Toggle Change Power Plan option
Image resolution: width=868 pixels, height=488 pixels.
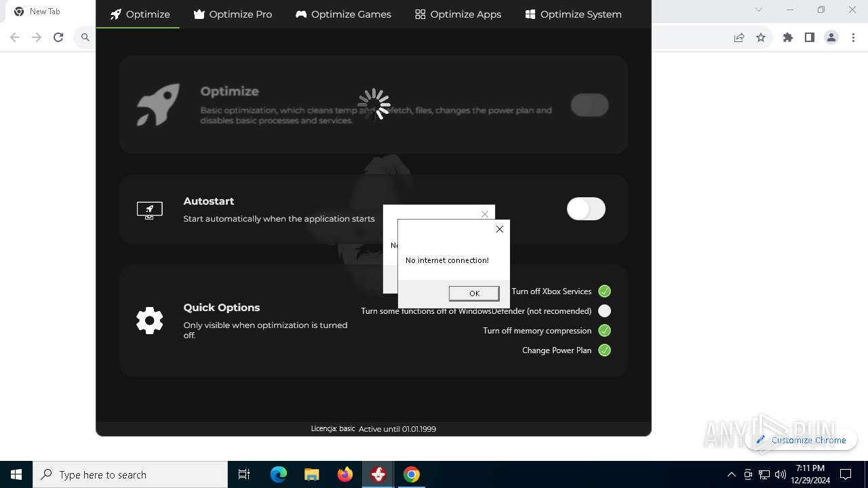604,350
